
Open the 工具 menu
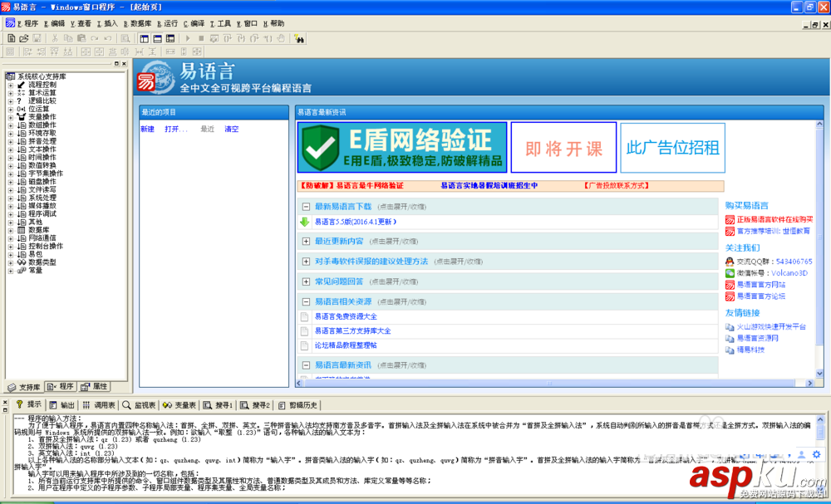pos(220,23)
